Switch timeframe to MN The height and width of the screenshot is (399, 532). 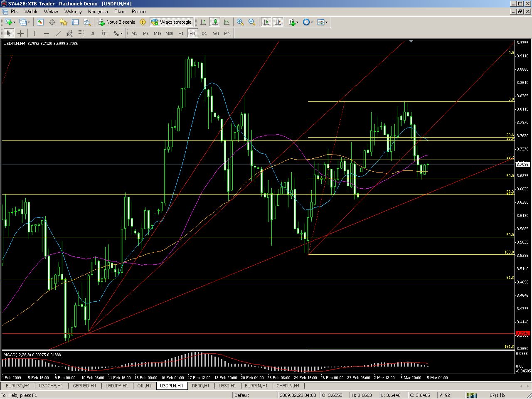pos(227,33)
